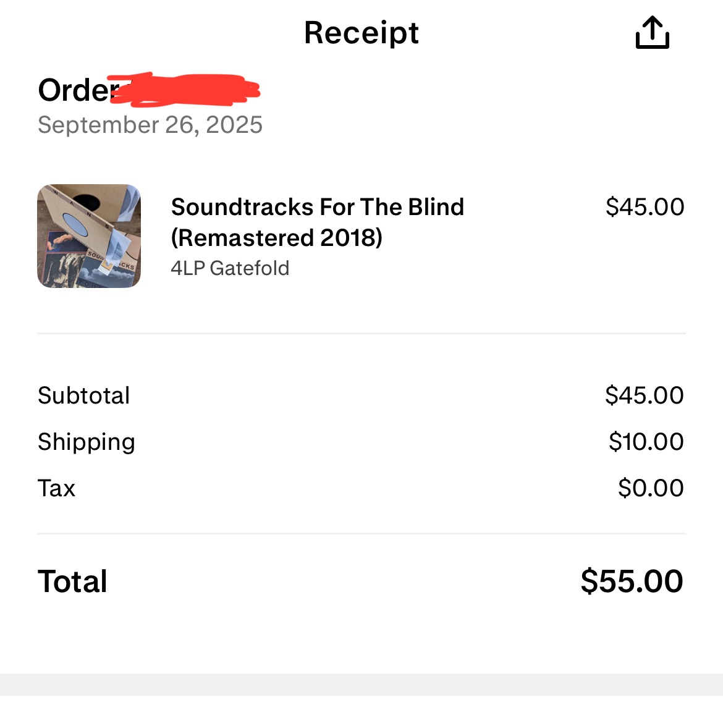Open the Soundtracks For The Blind product title

[x=317, y=222]
